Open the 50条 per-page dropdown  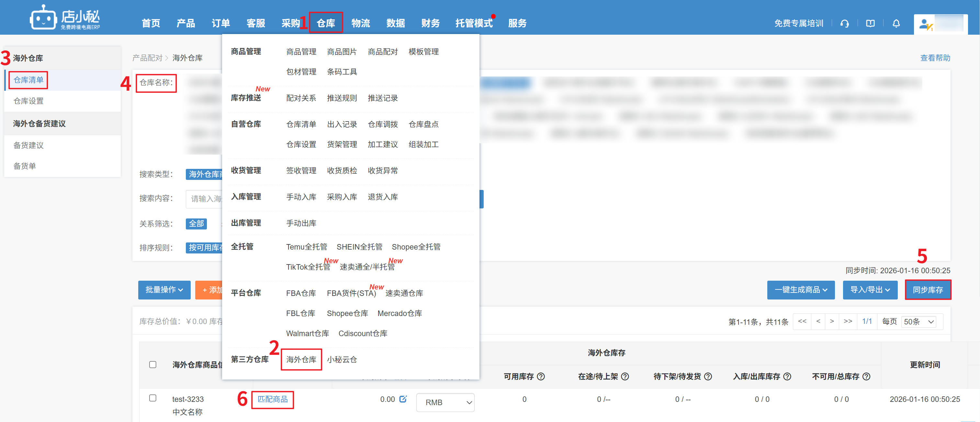(x=918, y=322)
